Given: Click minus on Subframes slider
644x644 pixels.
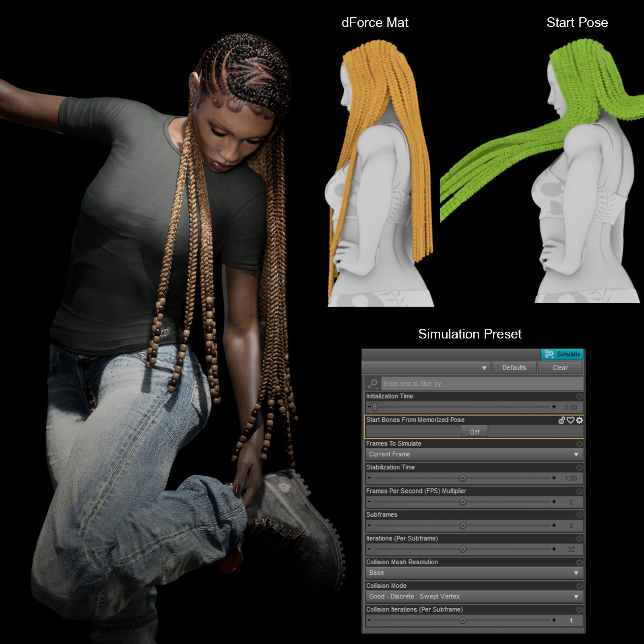Looking at the screenshot, I should (x=369, y=525).
